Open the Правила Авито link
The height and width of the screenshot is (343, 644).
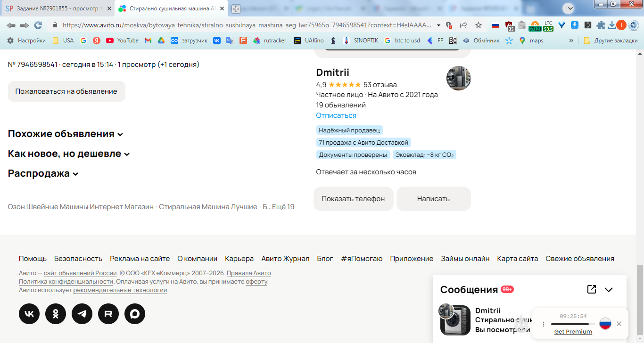click(249, 273)
